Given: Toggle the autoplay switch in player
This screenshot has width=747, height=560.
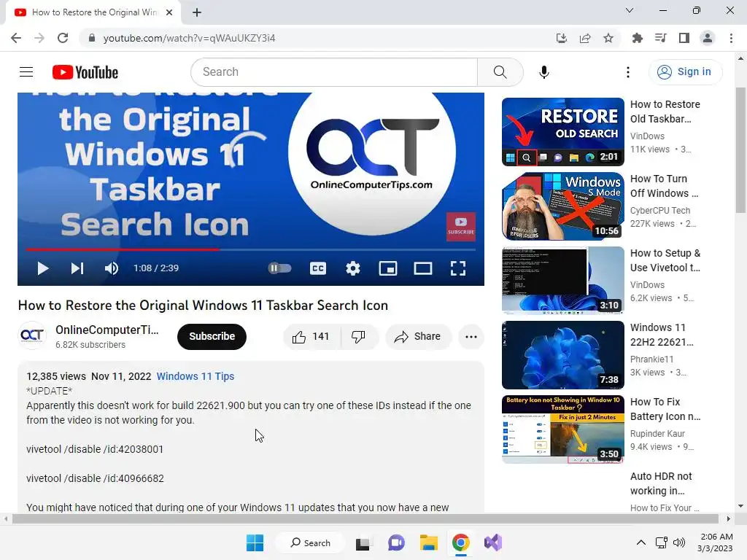Looking at the screenshot, I should point(279,268).
